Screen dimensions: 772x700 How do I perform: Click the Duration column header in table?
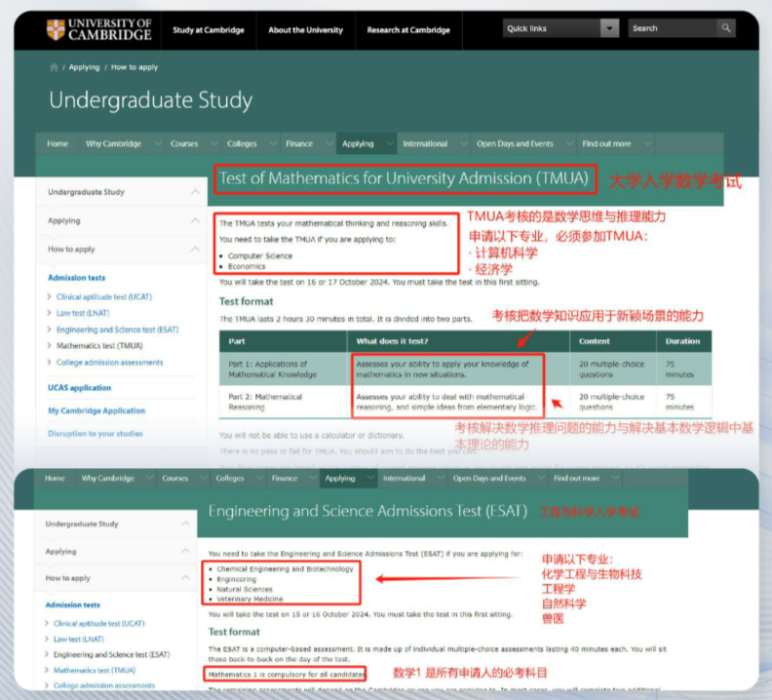click(x=682, y=341)
